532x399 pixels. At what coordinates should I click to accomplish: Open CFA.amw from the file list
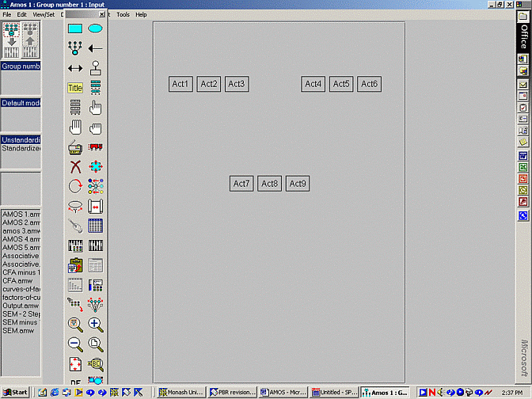21,282
